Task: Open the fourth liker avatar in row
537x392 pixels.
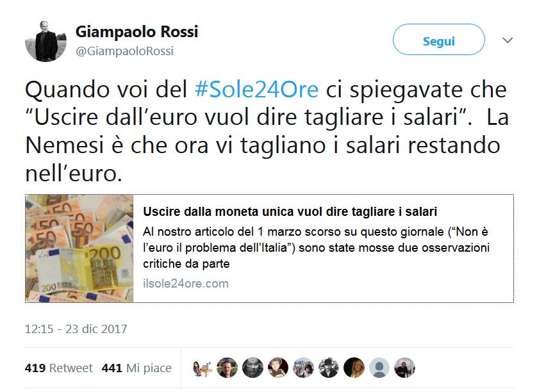Action: [278, 368]
